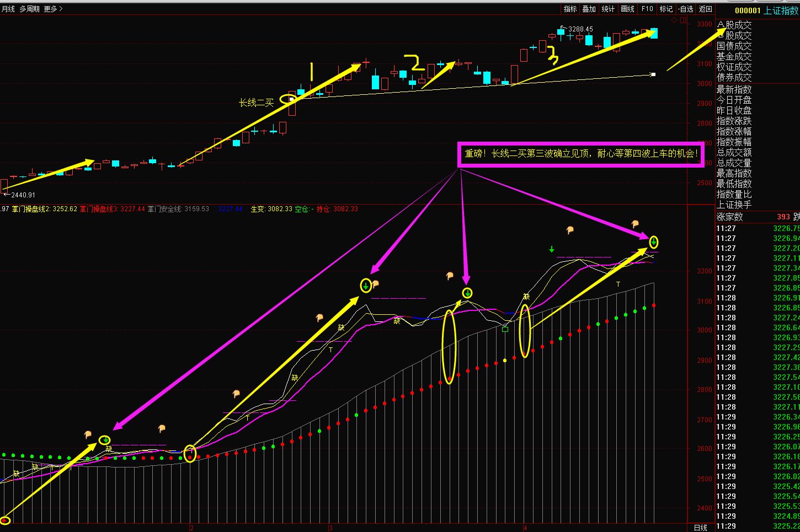Click the small diamond icon above the price axis
Viewport: 800px width, 532px height.
674,20
